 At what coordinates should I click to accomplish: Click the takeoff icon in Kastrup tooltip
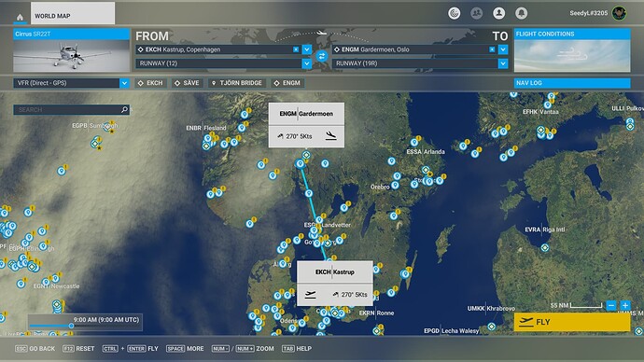tap(310, 294)
